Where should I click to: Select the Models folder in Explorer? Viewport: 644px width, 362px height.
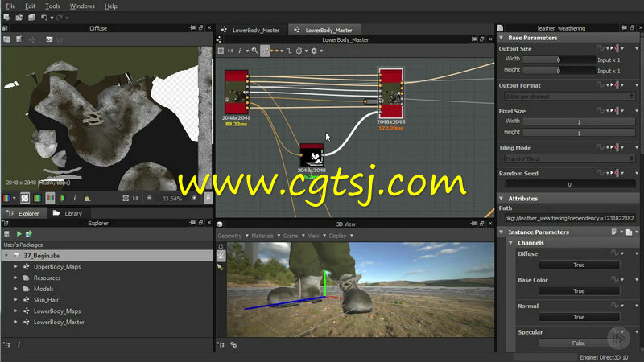point(43,289)
